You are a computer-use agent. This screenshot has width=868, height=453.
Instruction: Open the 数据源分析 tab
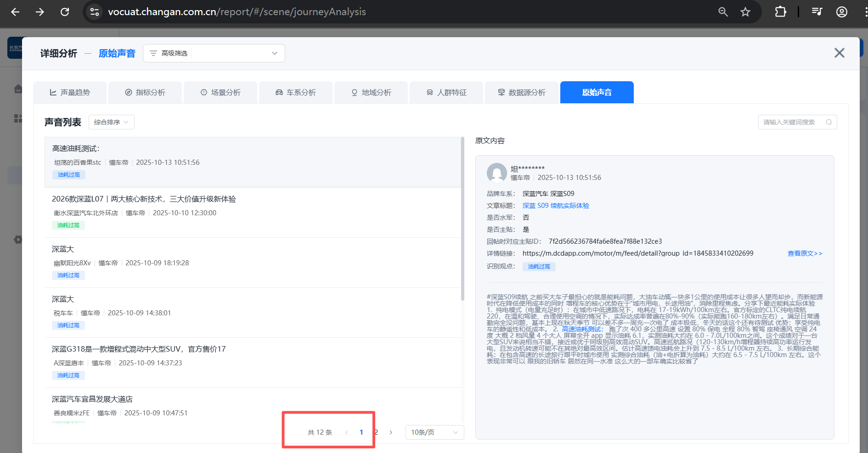(522, 93)
